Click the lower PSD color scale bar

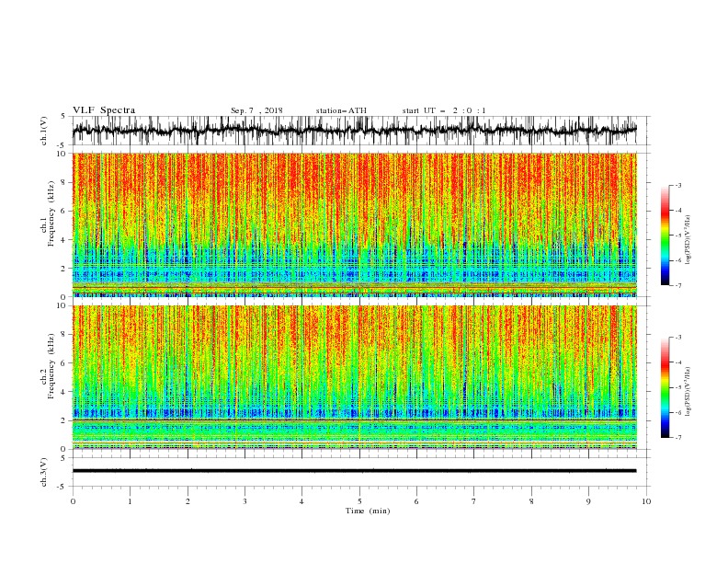[x=665, y=387]
